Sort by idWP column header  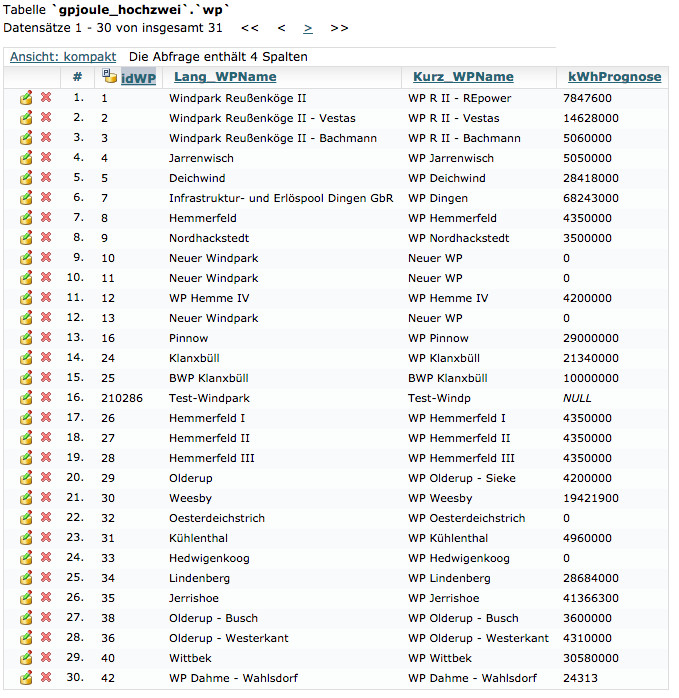pos(138,77)
